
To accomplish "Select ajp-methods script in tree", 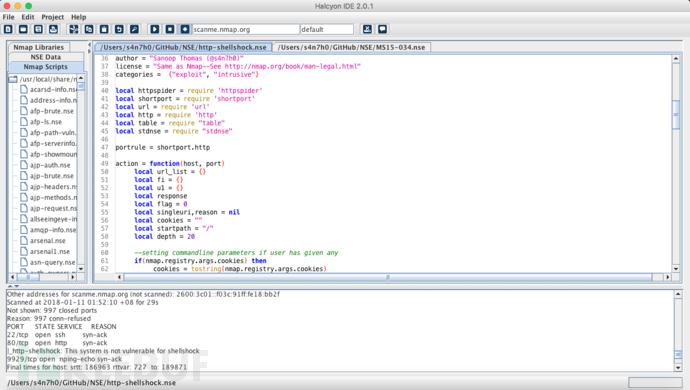I will coord(48,197).
